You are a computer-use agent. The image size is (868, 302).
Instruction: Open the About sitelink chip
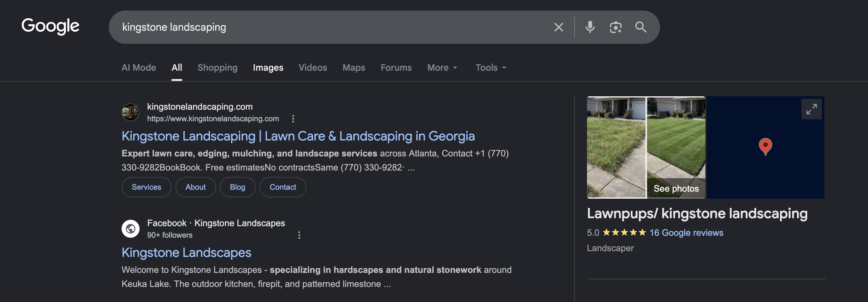[x=196, y=187]
